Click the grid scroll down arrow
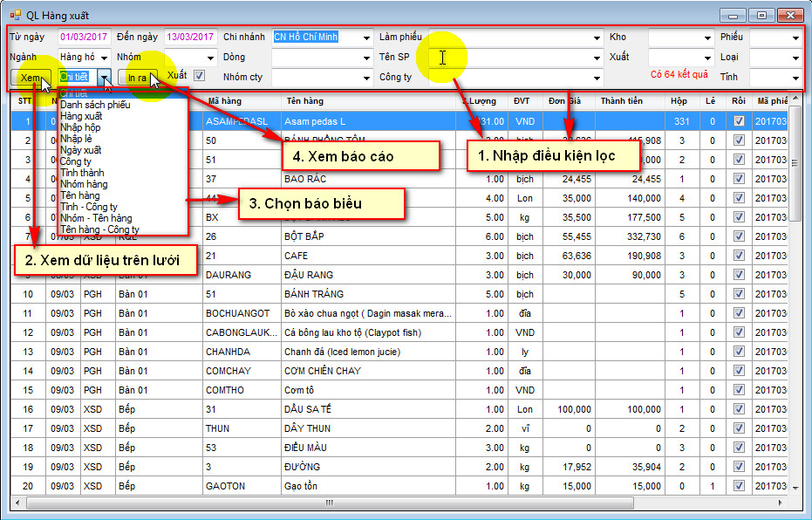812x520 pixels. [x=795, y=488]
